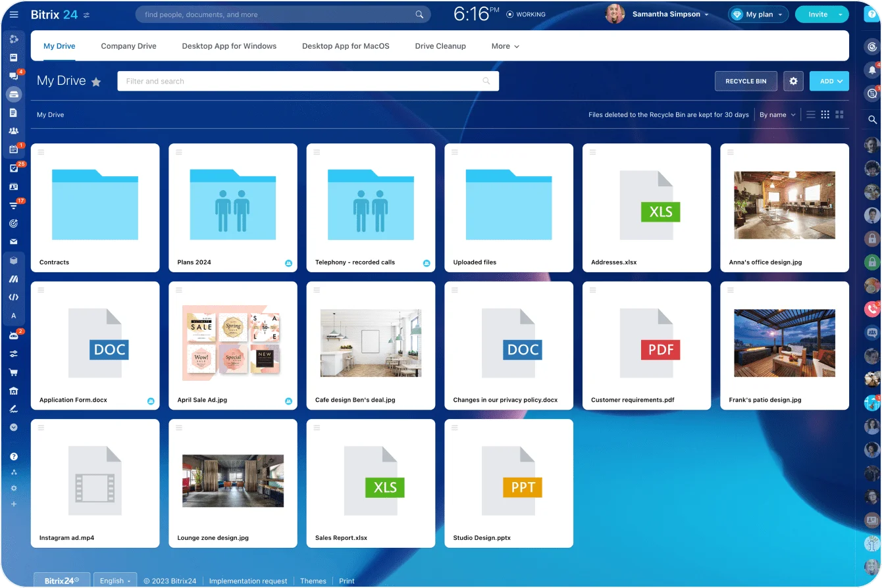
Task: Toggle the WORKING workday status
Action: tap(526, 14)
